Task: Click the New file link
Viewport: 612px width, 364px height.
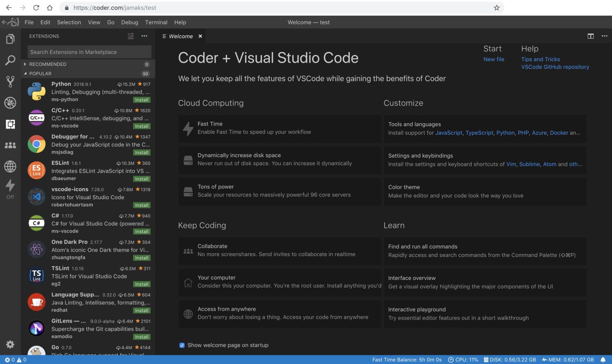Action: (x=494, y=59)
